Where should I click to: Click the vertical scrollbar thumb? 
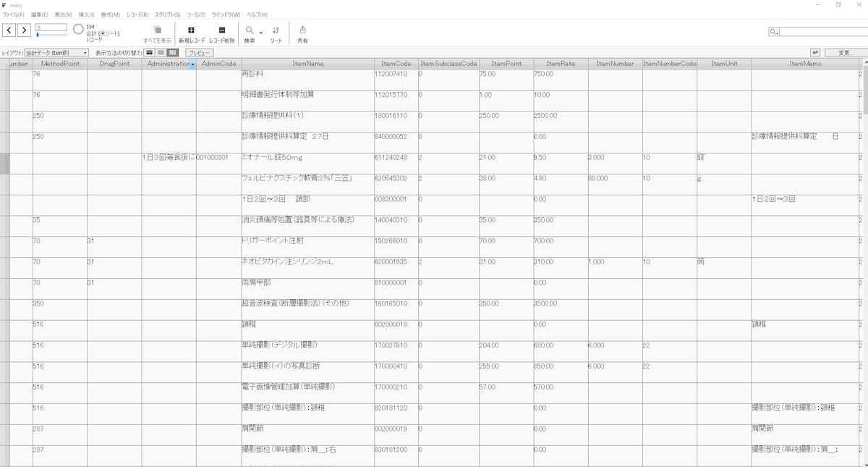(864, 91)
